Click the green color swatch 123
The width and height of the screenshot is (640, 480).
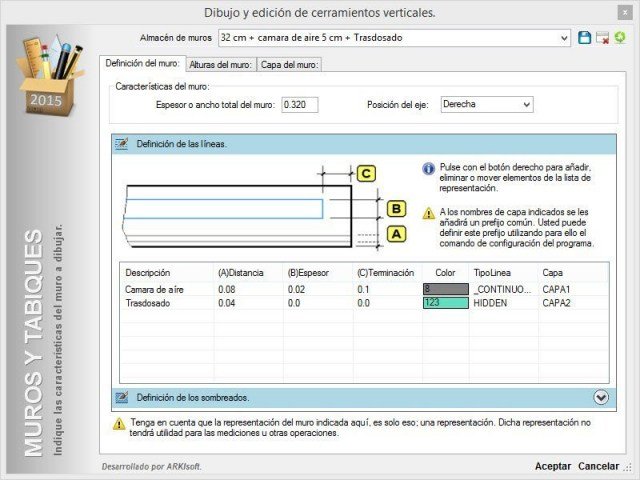click(x=446, y=303)
